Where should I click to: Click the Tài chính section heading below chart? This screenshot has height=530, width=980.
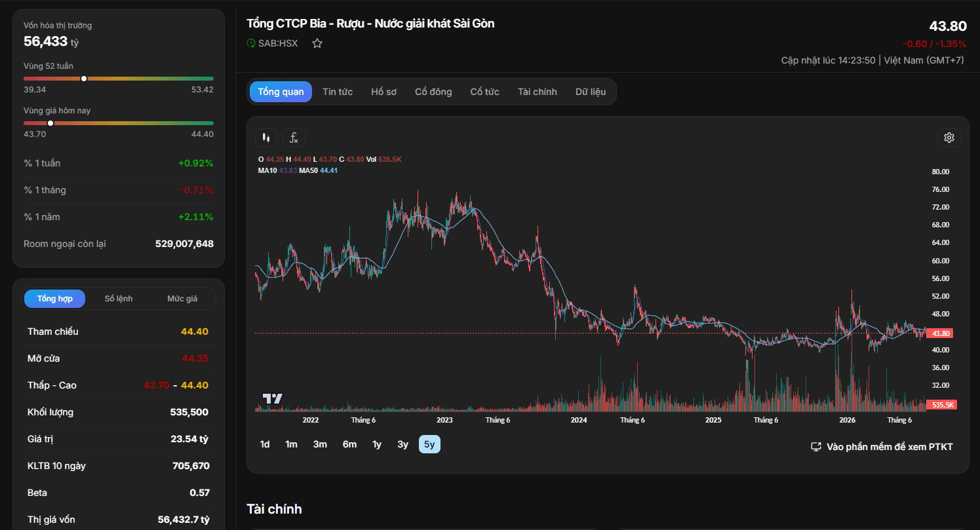coord(274,509)
